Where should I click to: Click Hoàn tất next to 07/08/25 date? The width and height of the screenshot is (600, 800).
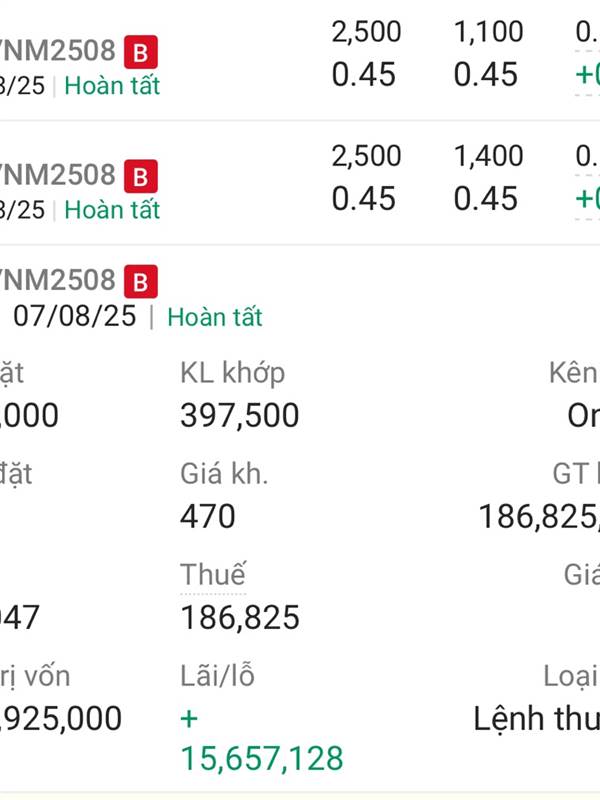pyautogui.click(x=215, y=317)
